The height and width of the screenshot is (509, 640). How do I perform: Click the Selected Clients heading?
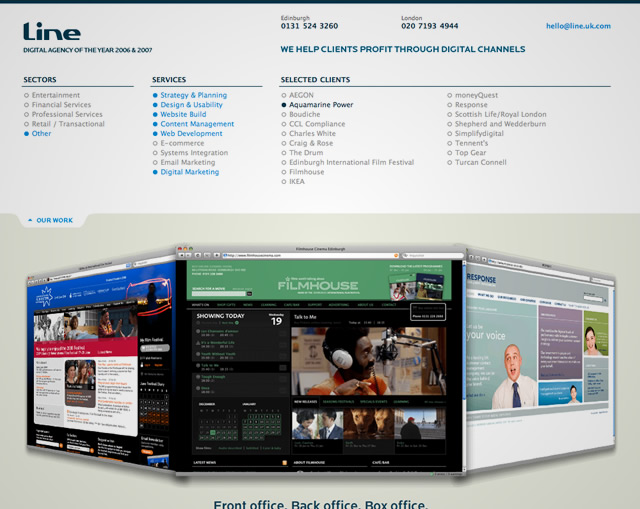point(315,80)
